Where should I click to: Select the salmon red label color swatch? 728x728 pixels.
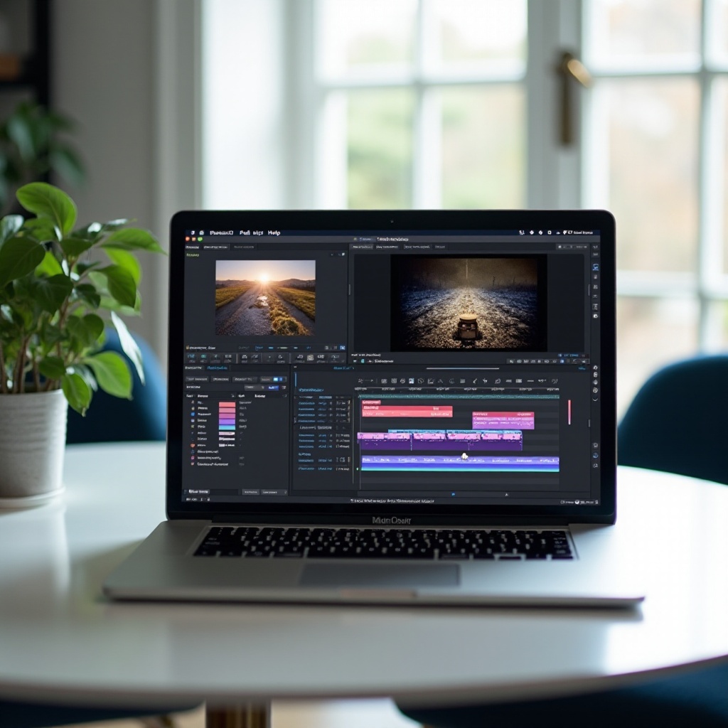pyautogui.click(x=227, y=405)
